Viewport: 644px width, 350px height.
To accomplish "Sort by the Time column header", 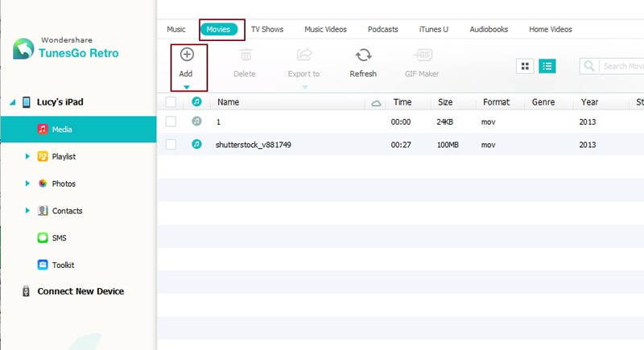I will (402, 102).
